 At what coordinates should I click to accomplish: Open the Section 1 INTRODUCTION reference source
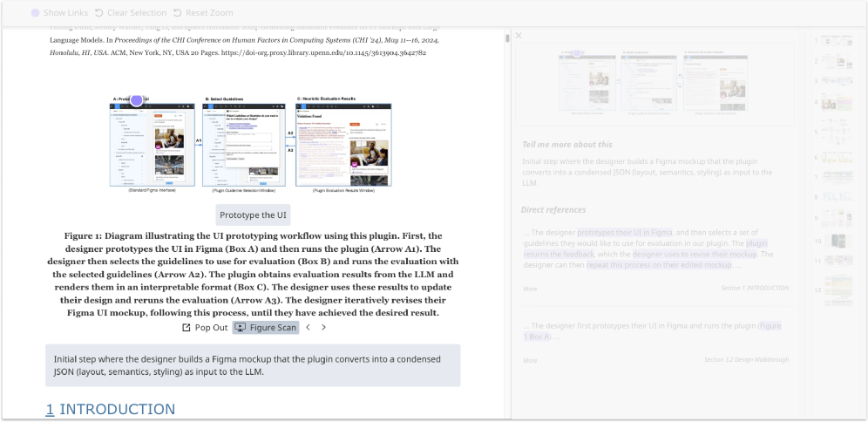tap(755, 288)
